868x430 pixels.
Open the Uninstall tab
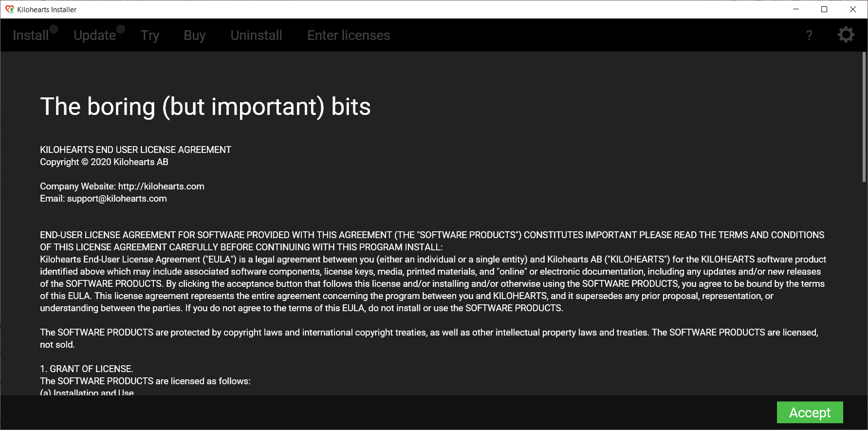(256, 36)
